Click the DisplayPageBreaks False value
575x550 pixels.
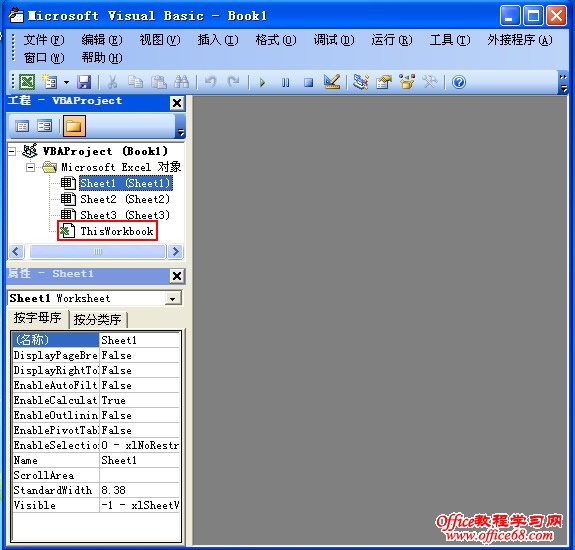click(x=140, y=355)
